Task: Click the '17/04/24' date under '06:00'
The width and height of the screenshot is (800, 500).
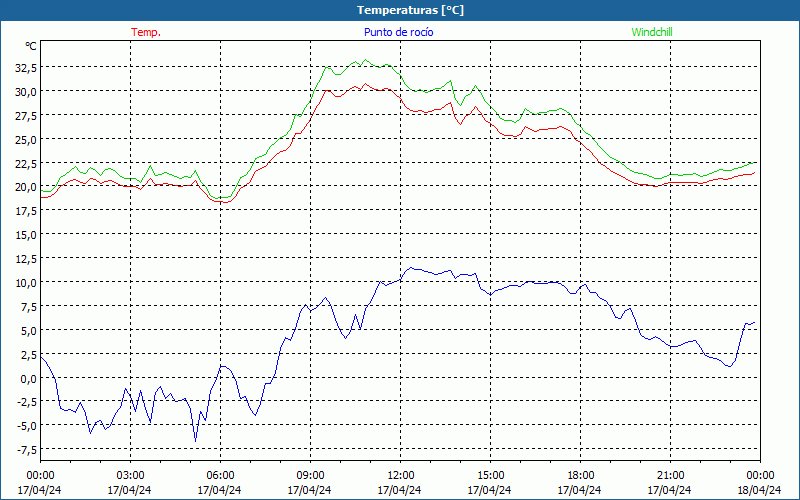Action: pyautogui.click(x=219, y=490)
